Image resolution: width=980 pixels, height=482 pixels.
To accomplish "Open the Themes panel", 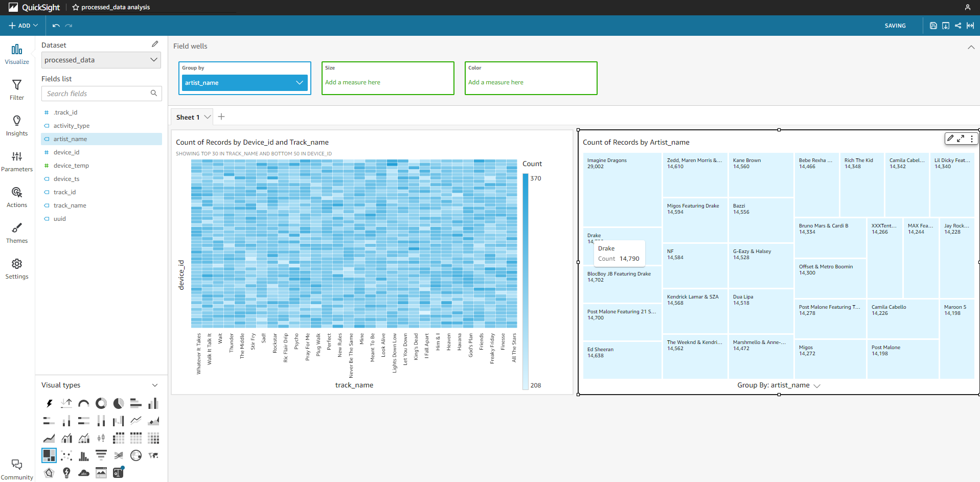I will click(x=17, y=233).
